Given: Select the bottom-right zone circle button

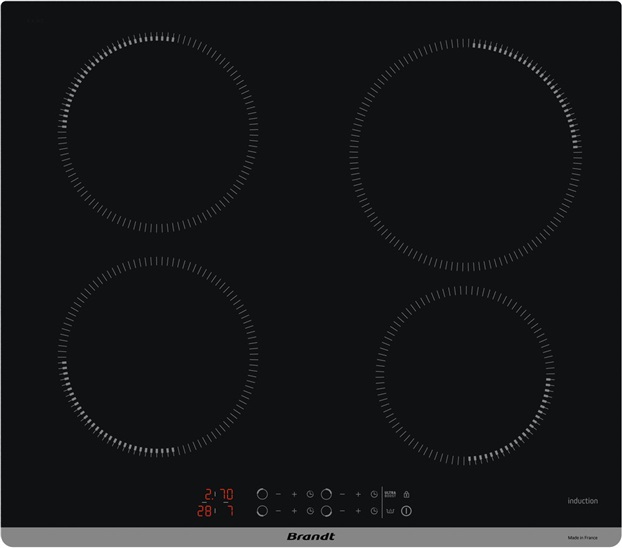Looking at the screenshot, I should (326, 511).
